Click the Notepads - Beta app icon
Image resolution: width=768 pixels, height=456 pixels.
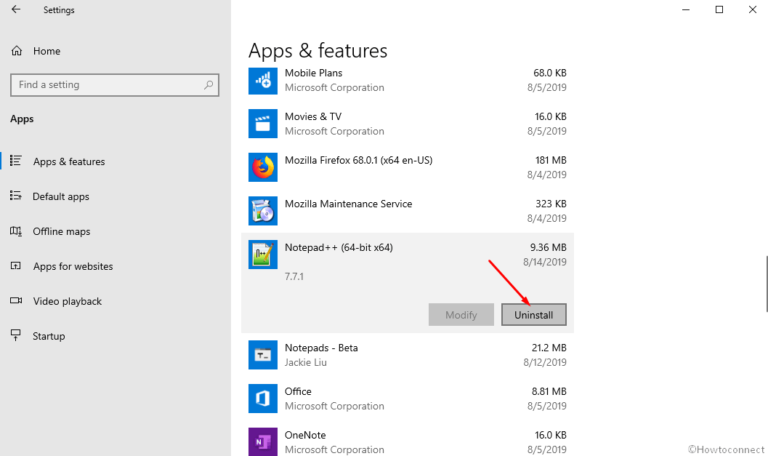[263, 355]
